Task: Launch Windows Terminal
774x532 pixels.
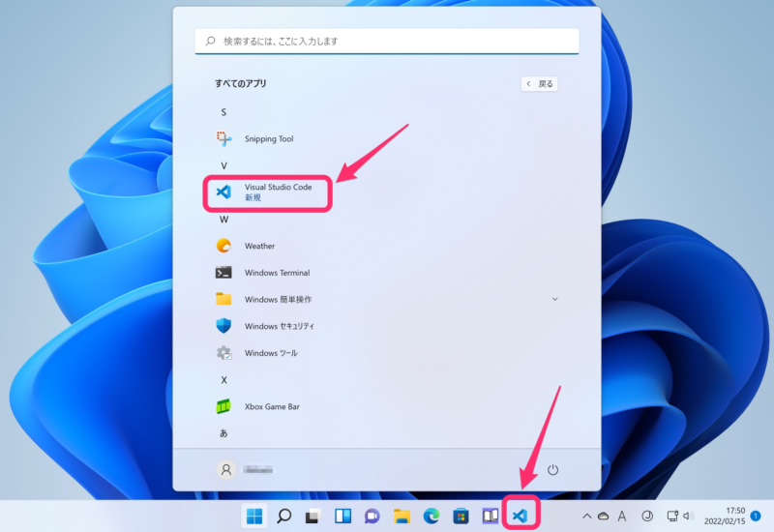Action: [x=385, y=273]
